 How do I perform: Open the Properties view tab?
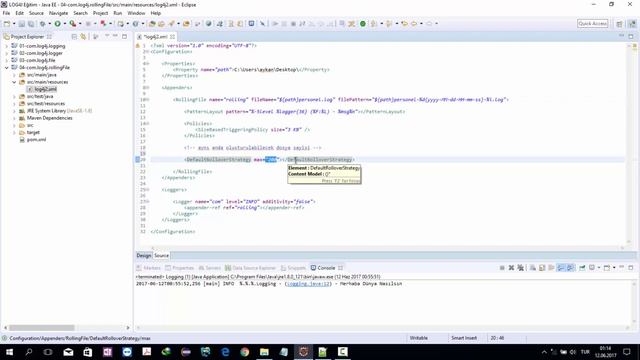179,268
